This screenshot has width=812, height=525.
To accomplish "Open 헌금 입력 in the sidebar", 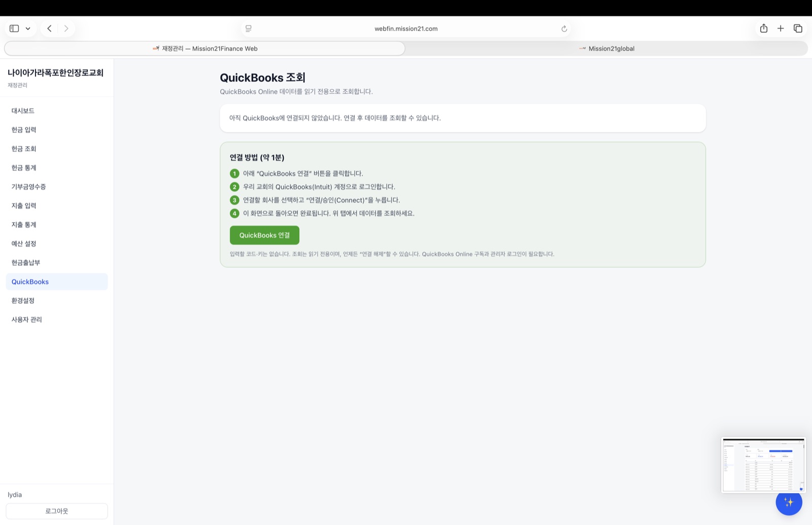I will (x=57, y=130).
